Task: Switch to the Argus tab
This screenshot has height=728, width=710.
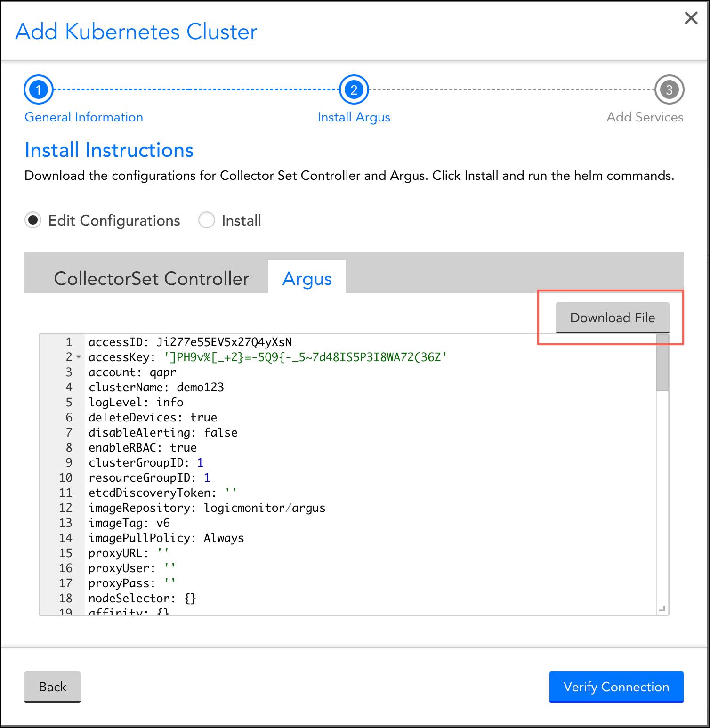Action: tap(307, 278)
